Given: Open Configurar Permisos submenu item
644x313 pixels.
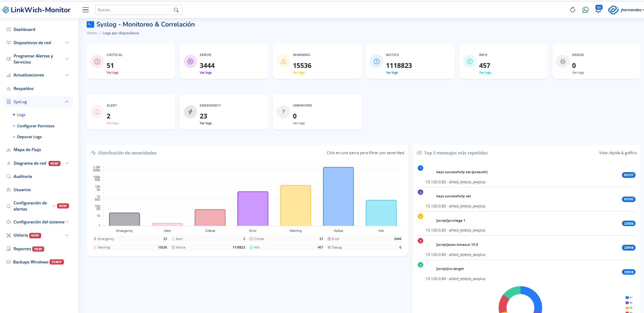Looking at the screenshot, I should tap(36, 126).
